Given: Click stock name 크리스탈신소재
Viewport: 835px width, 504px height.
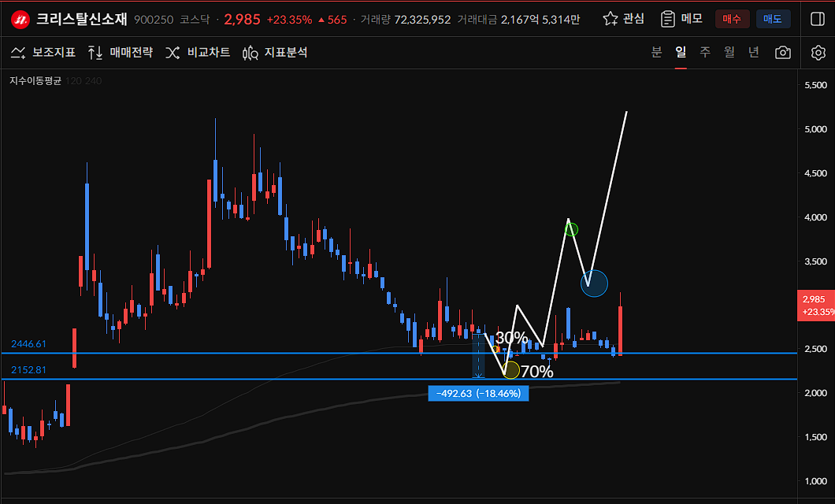Looking at the screenshot, I should point(81,19).
